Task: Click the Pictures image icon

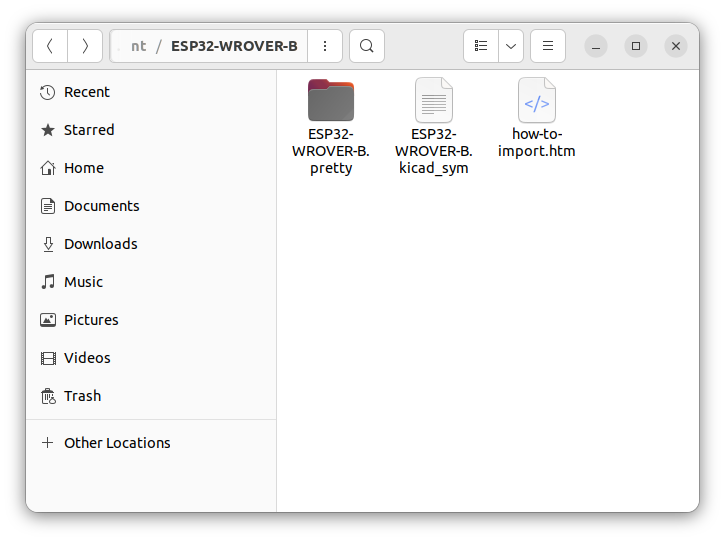Action: (48, 320)
